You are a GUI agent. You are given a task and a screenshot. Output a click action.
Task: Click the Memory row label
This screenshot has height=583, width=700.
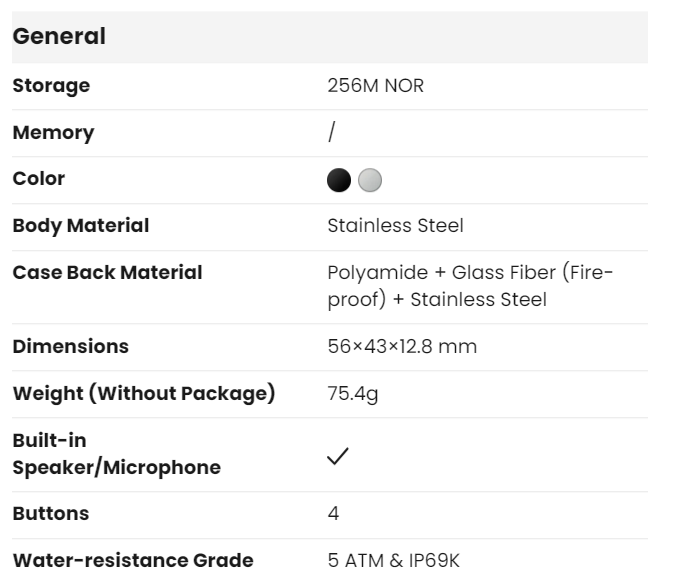coord(53,132)
